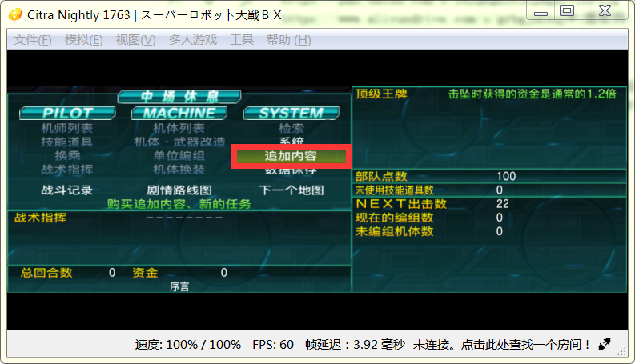Click the resize grip at window corner
Screen dimensions: 635x364
click(621, 350)
